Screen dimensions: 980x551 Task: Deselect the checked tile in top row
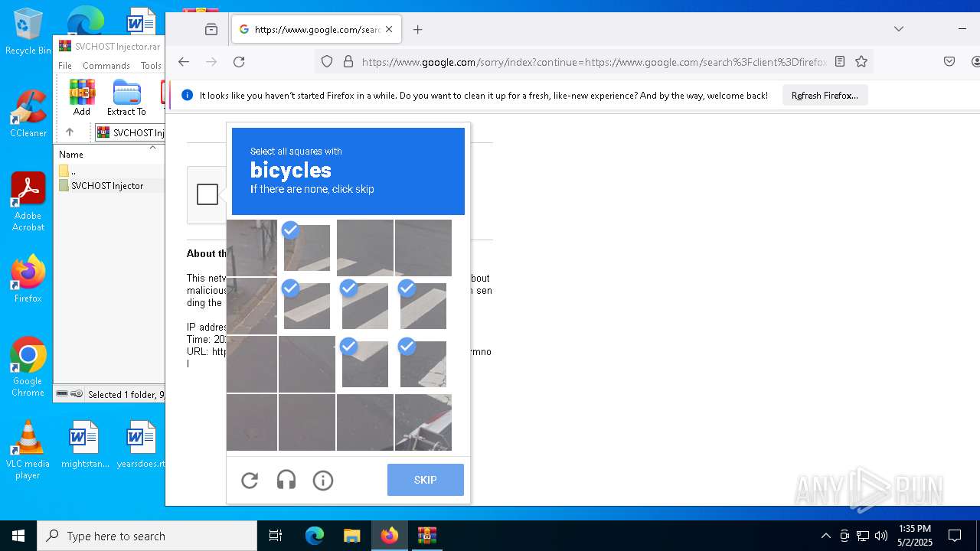click(x=307, y=248)
